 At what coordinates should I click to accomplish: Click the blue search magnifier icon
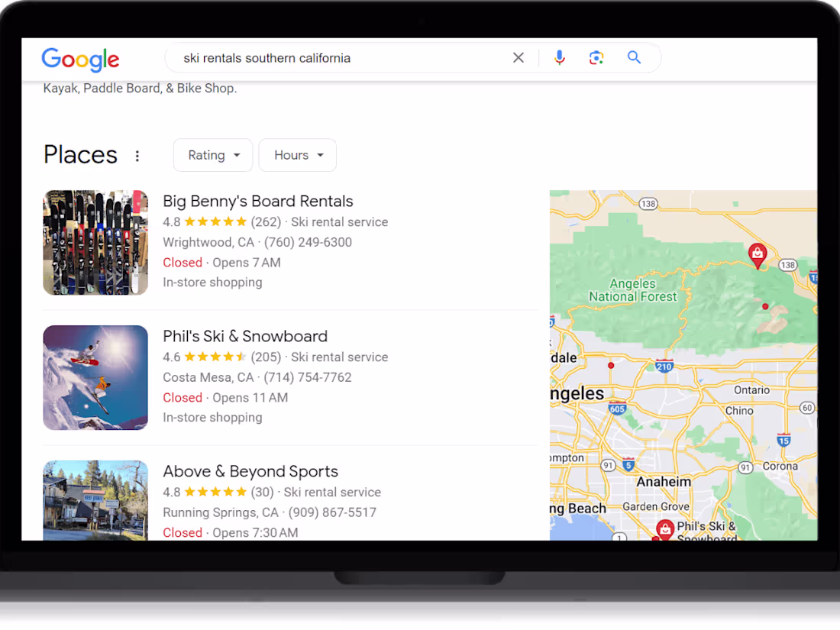click(x=634, y=57)
